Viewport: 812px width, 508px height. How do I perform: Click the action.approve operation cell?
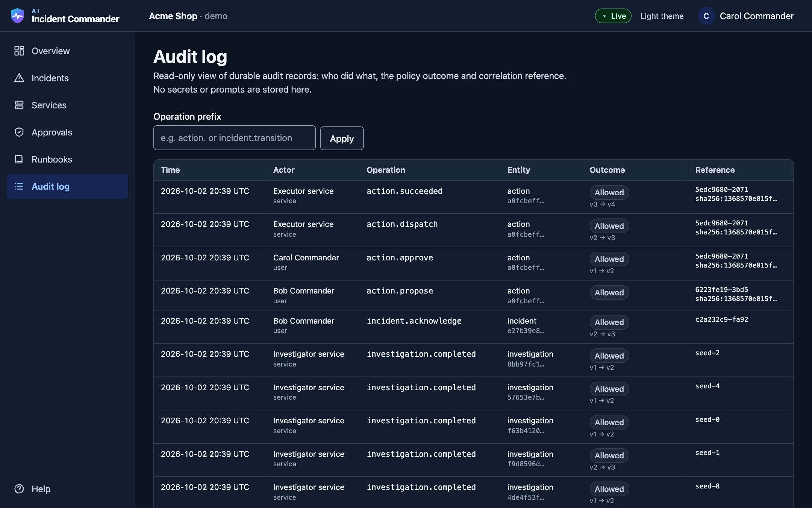coord(400,257)
